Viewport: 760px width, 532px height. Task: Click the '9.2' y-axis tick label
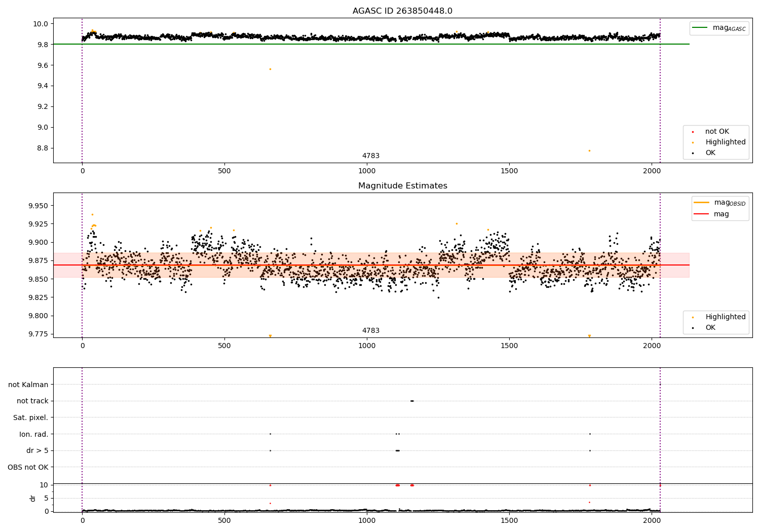(43, 107)
